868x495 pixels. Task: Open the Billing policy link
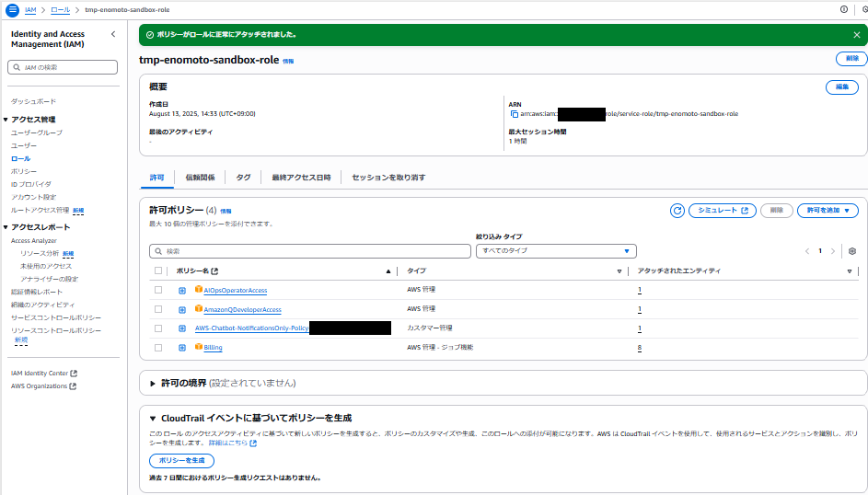[213, 348]
